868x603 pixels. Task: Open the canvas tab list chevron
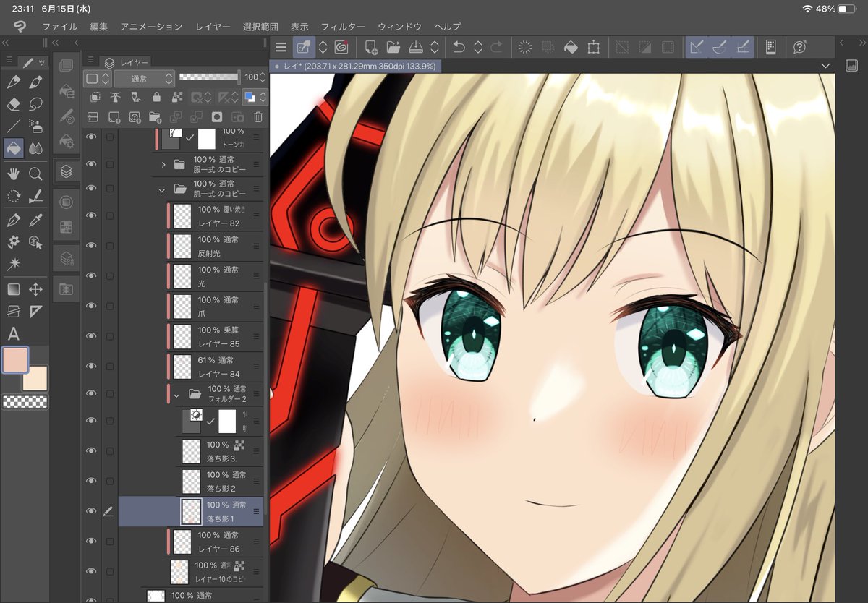(x=827, y=66)
